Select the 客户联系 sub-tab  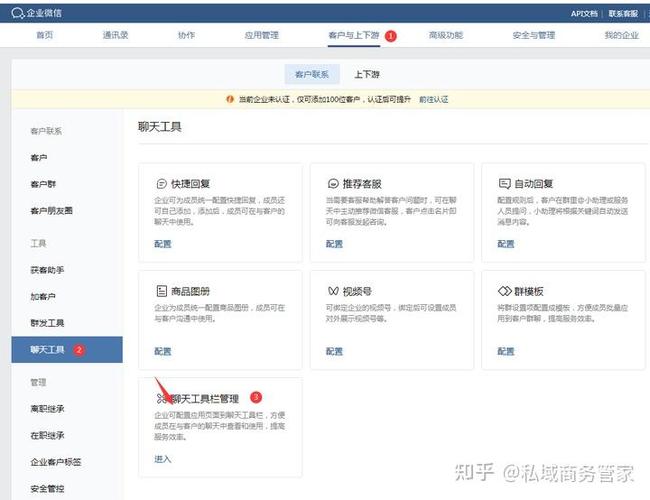coord(312,74)
